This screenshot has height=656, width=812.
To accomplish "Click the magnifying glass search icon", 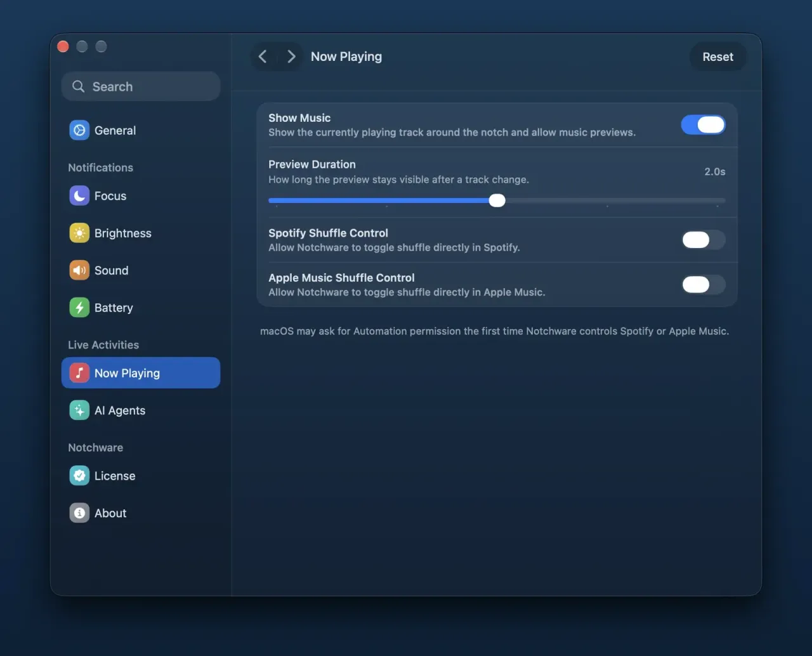I will click(x=78, y=86).
